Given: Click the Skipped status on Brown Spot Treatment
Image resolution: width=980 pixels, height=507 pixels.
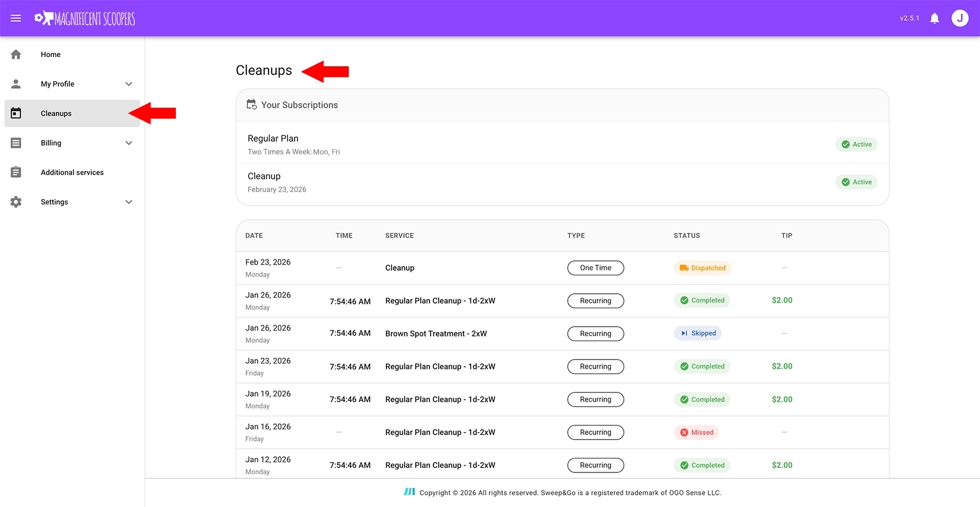Looking at the screenshot, I should (698, 334).
